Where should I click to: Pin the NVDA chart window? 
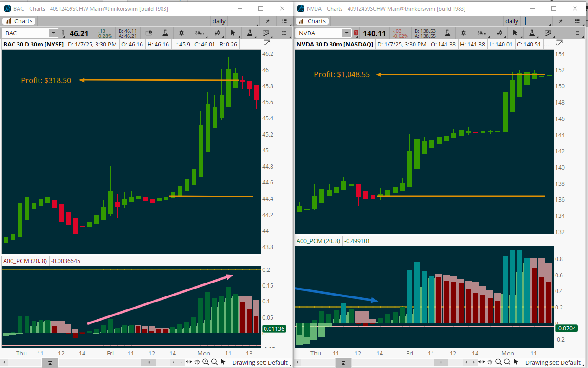click(x=561, y=21)
